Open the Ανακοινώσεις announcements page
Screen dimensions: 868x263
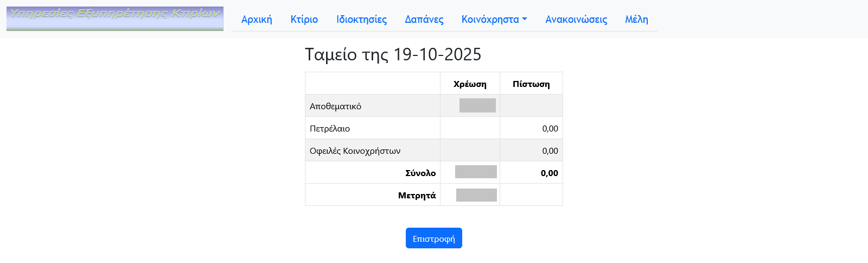pyautogui.click(x=576, y=20)
